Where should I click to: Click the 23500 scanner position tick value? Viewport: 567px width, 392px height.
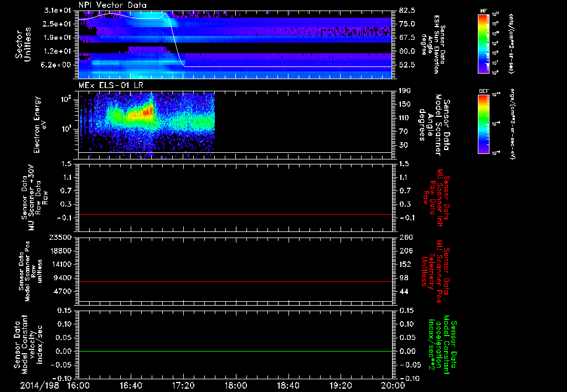coord(60,237)
